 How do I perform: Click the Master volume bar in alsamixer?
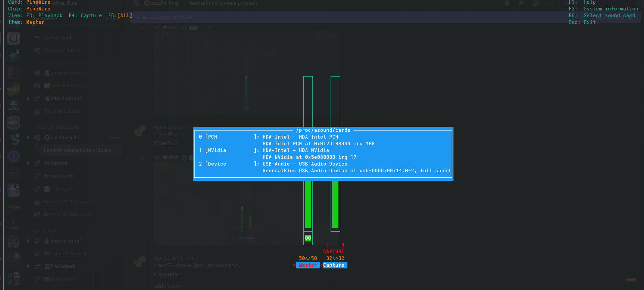[308, 154]
